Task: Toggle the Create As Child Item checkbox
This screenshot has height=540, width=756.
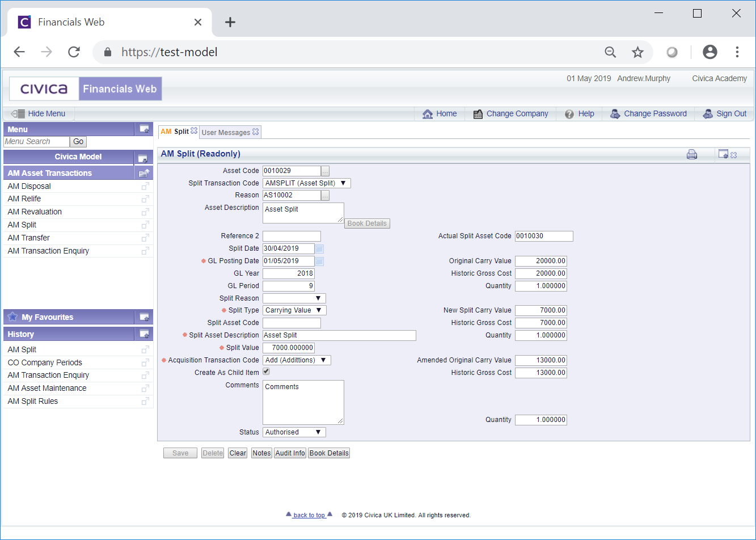Action: (266, 372)
